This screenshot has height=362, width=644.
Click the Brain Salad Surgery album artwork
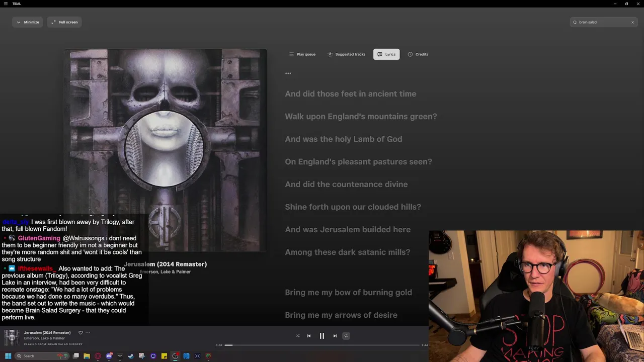[166, 150]
